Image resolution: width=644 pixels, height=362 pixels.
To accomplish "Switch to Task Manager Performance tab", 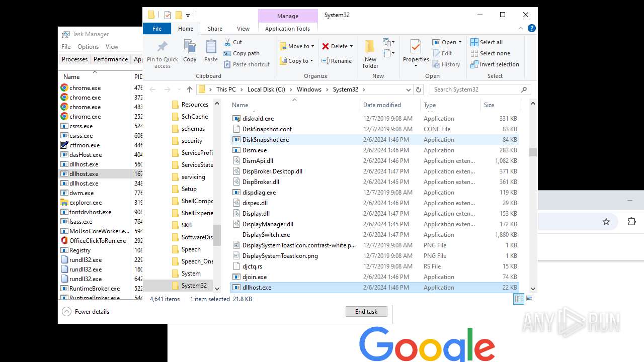I will 111,59.
